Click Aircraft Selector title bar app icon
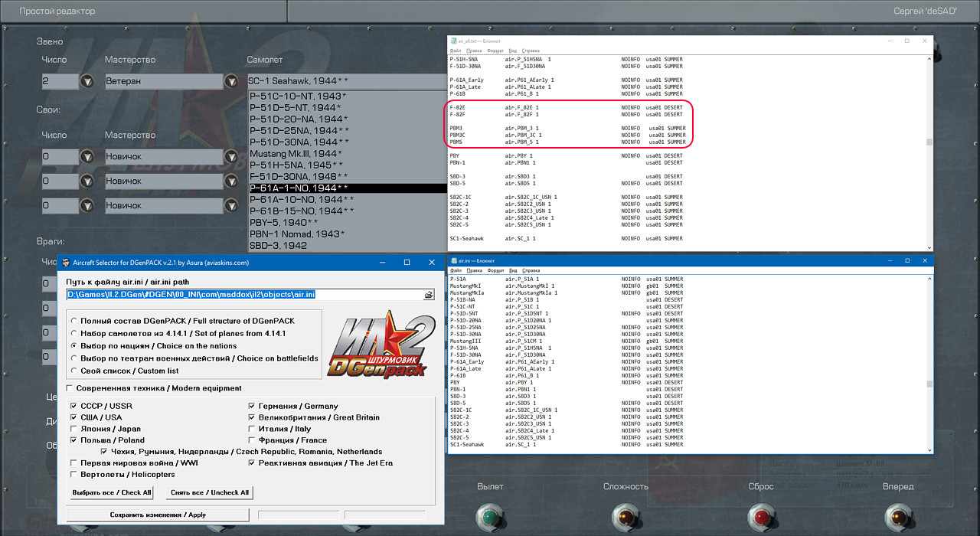The height and width of the screenshot is (536, 980). pyautogui.click(x=65, y=262)
